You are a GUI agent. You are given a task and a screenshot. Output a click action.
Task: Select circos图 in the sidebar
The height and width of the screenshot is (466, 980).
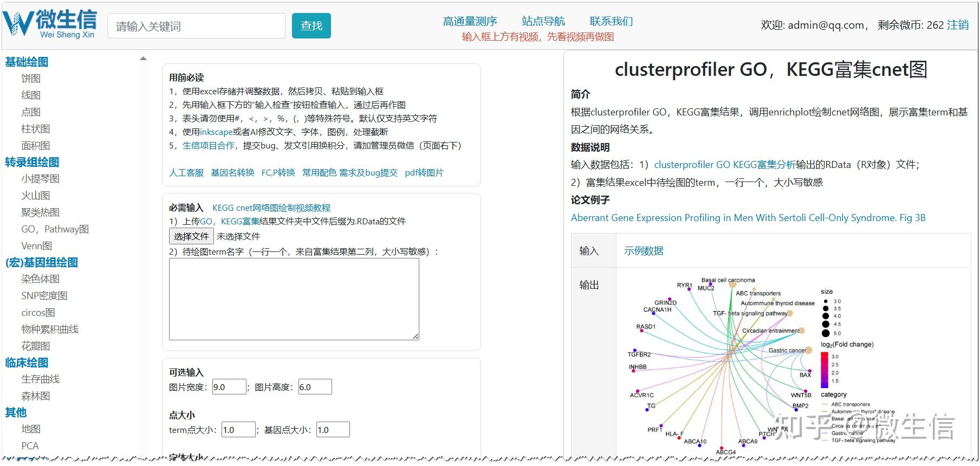38,313
